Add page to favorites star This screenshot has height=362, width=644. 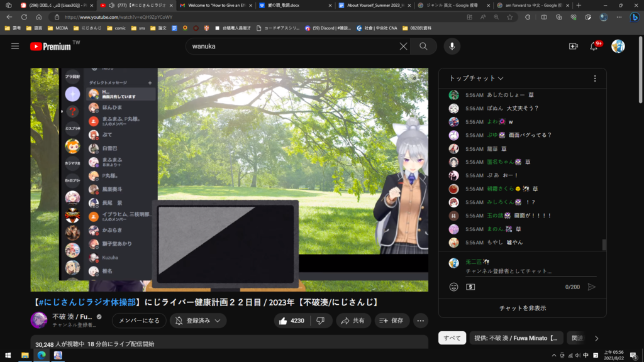(x=509, y=17)
